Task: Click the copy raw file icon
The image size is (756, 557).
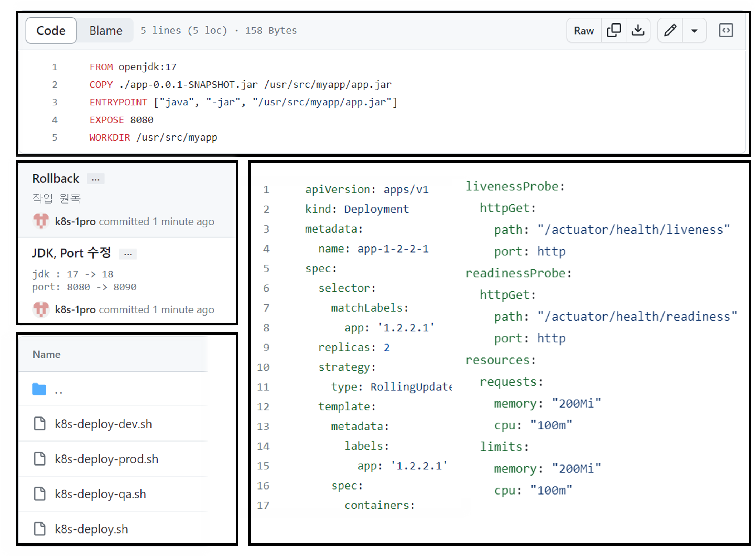Action: click(613, 30)
